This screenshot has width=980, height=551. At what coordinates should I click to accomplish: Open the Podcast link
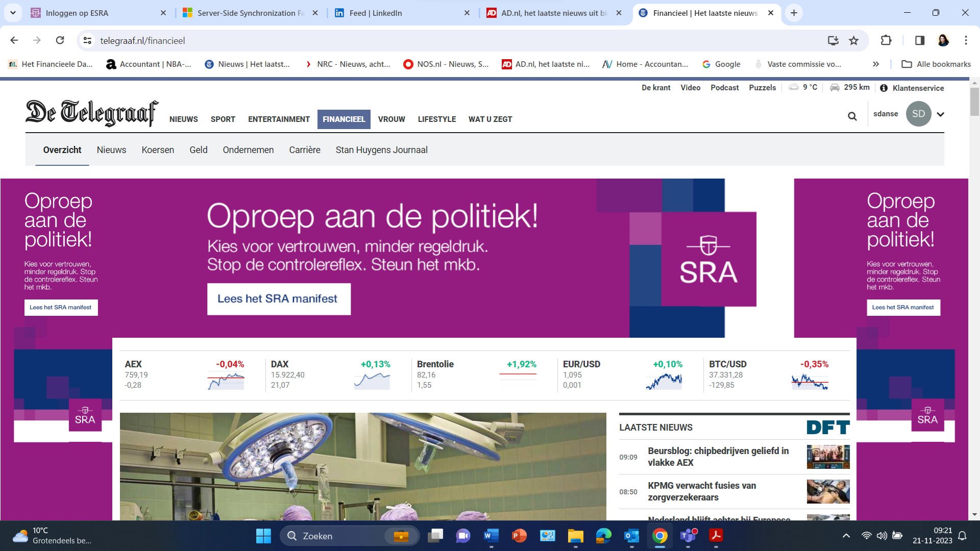[725, 88]
